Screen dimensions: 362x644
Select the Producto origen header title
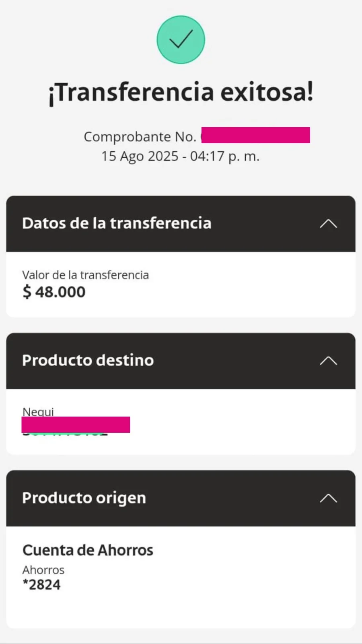click(x=84, y=498)
